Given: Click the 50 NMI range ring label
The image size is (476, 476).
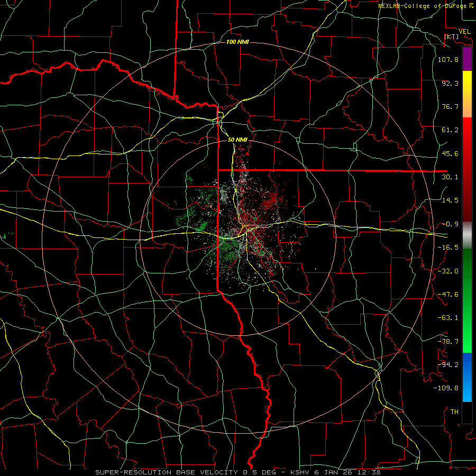Looking at the screenshot, I should coord(237,140).
